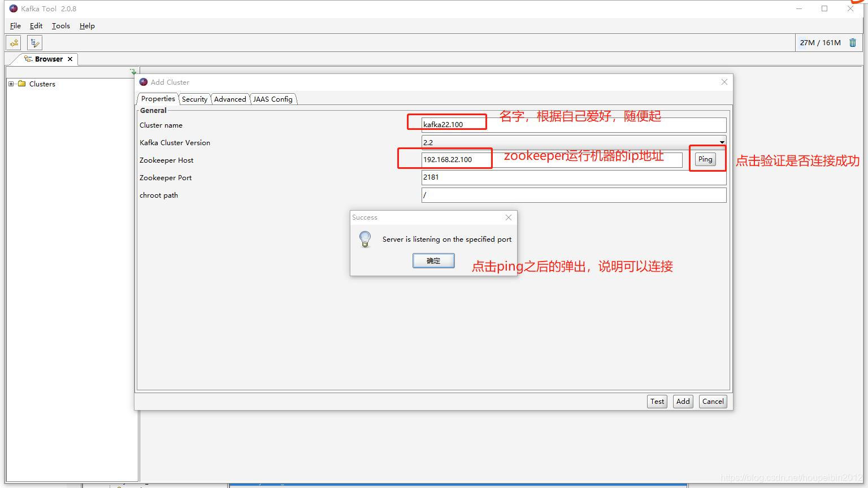The height and width of the screenshot is (488, 868).
Task: Click the chroot path input field
Action: (x=574, y=195)
